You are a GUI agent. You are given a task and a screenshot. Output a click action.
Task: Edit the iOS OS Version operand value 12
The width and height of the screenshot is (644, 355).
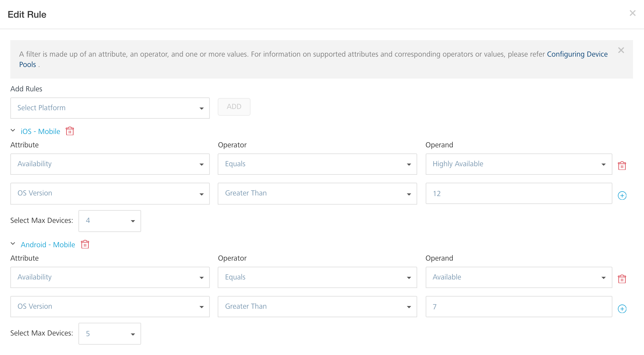click(517, 193)
